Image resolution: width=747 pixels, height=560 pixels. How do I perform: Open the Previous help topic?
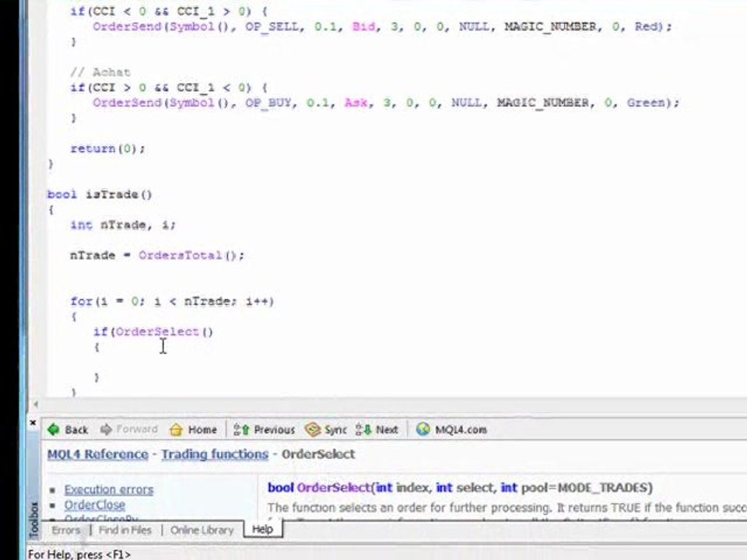[x=264, y=429]
